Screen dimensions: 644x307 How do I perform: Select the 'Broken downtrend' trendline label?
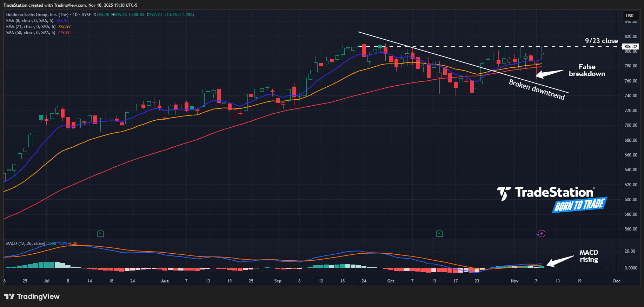[x=537, y=89]
